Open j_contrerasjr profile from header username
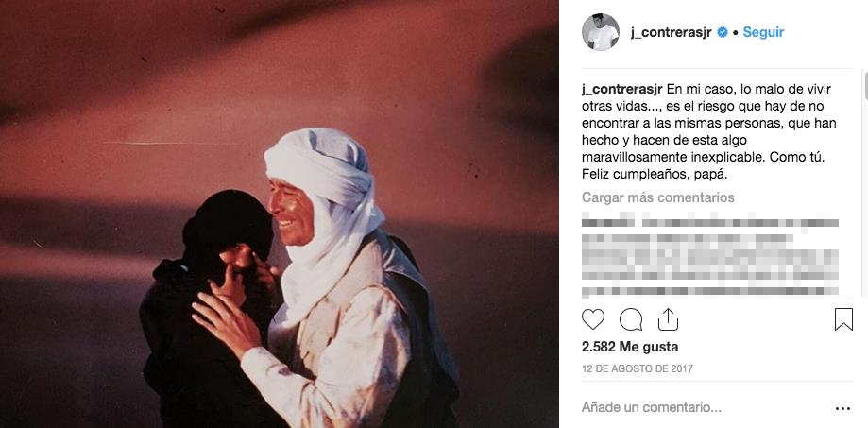Screen dimensions: 868x428 pyautogui.click(x=672, y=32)
